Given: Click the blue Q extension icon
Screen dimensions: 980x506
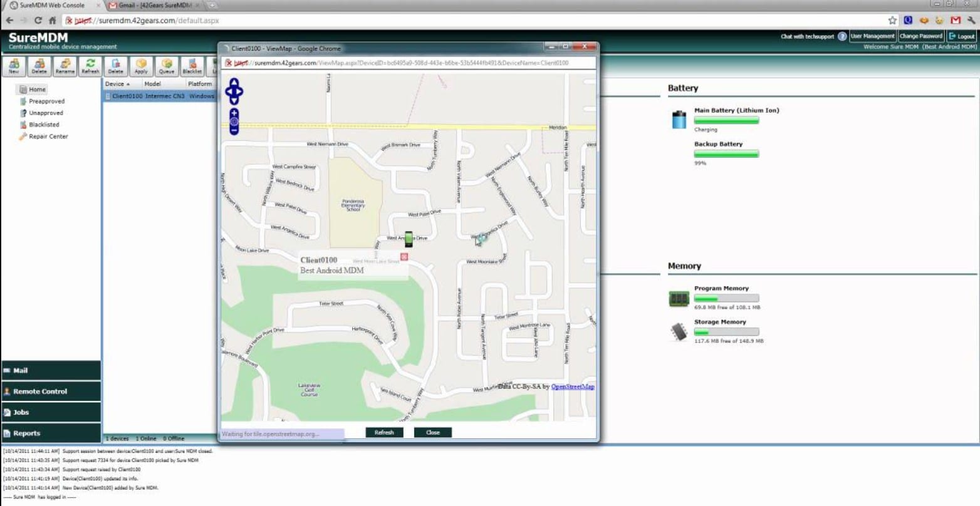Looking at the screenshot, I should [908, 21].
